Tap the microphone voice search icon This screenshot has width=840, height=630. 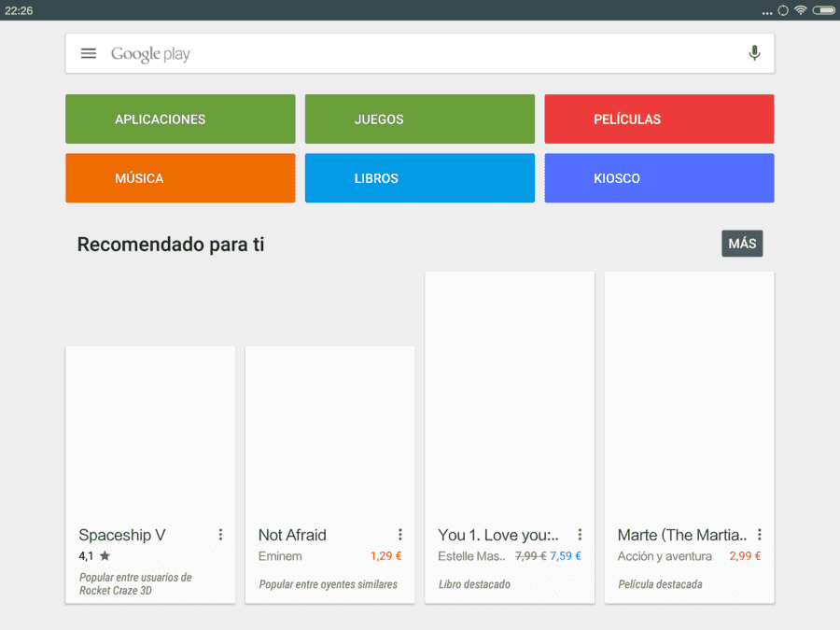point(754,53)
